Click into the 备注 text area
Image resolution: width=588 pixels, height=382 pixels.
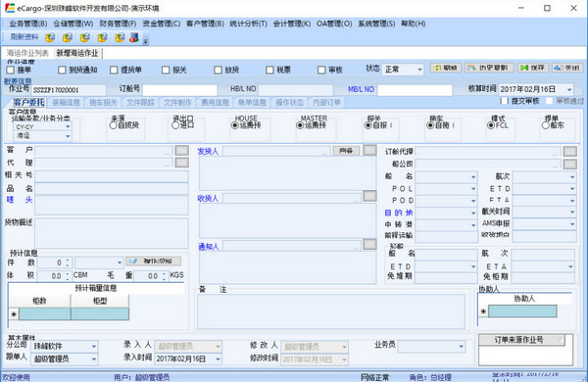coord(331,311)
